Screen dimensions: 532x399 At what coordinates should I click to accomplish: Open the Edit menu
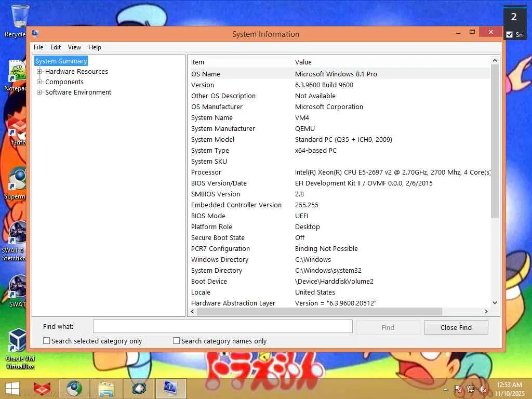pos(56,47)
